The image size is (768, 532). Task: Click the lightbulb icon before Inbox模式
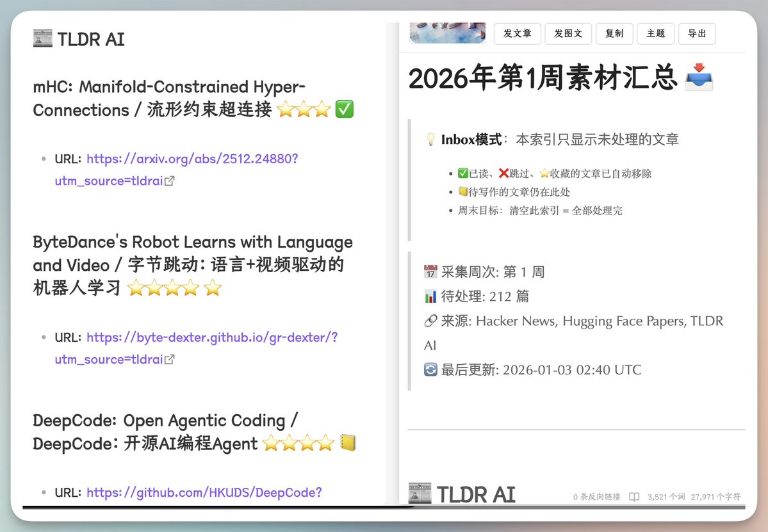[430, 140]
